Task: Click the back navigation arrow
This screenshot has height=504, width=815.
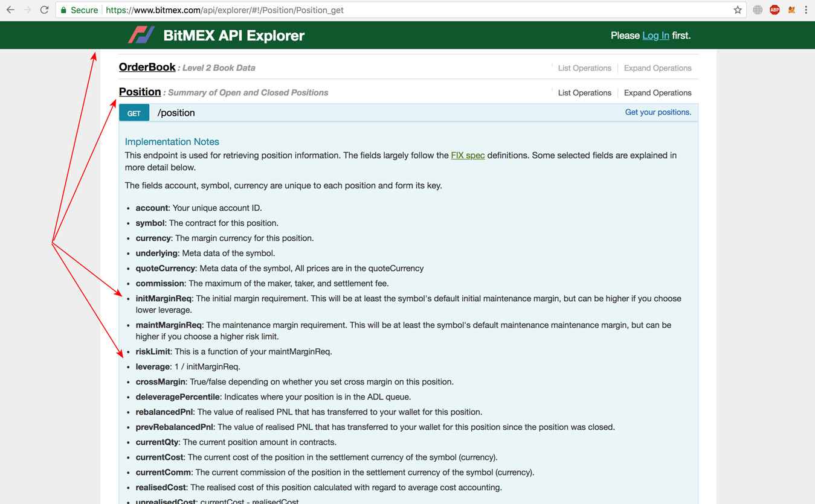Action: click(x=9, y=10)
